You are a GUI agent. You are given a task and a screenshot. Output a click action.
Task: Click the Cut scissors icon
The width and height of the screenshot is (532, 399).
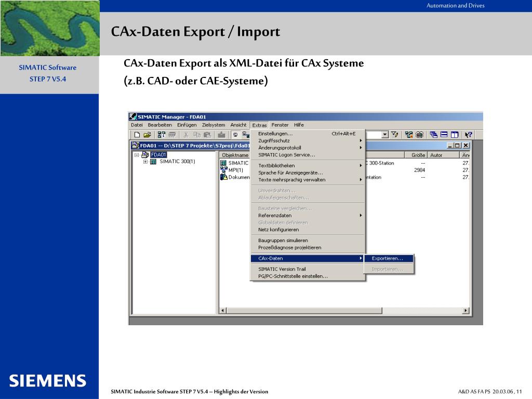coord(185,135)
